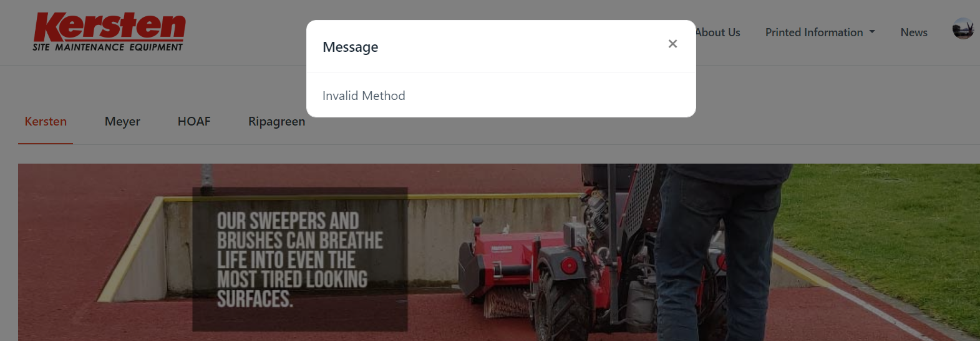Click the Site Maintenance Equipment tagline
The height and width of the screenshot is (341, 980).
coord(108,47)
